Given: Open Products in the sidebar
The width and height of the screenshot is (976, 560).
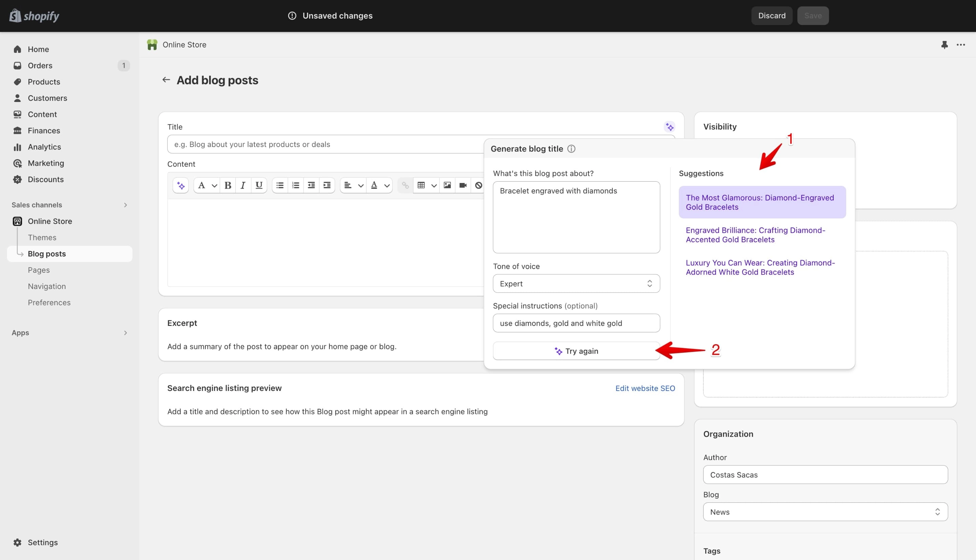Looking at the screenshot, I should (69, 82).
